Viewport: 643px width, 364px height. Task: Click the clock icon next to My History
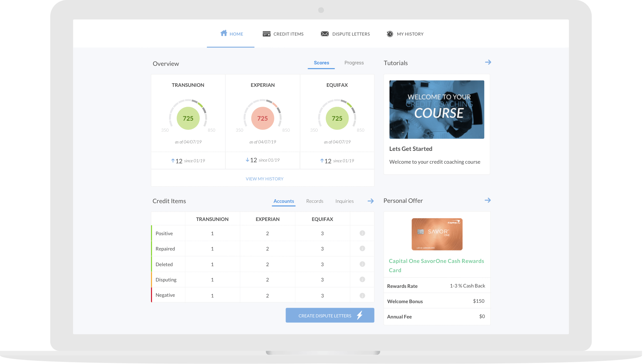tap(390, 34)
